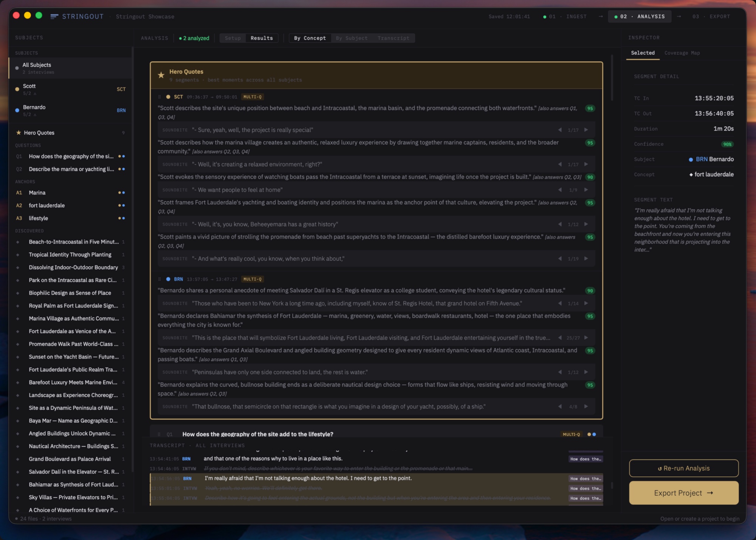Viewport: 756px width, 540px height.
Task: Open Salvador Dalí in the Elevator concept
Action: tap(71, 472)
